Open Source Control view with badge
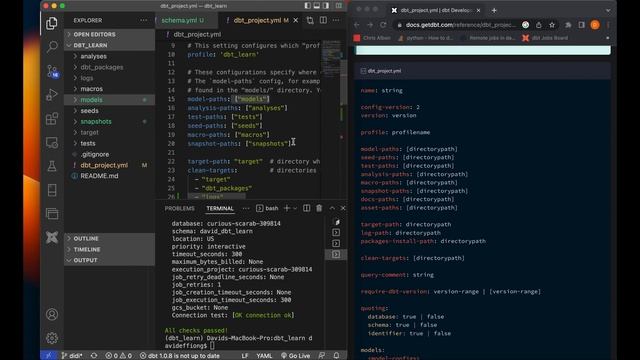This screenshot has width=640, height=360. [x=52, y=71]
